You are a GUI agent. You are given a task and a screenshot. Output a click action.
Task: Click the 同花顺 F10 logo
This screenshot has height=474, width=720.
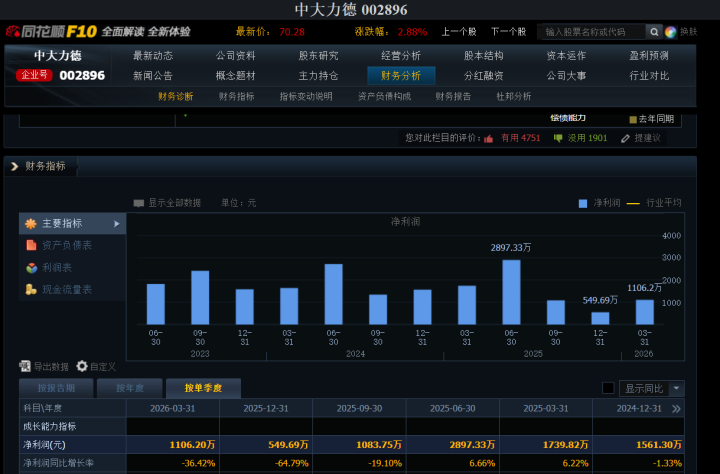pos(51,31)
